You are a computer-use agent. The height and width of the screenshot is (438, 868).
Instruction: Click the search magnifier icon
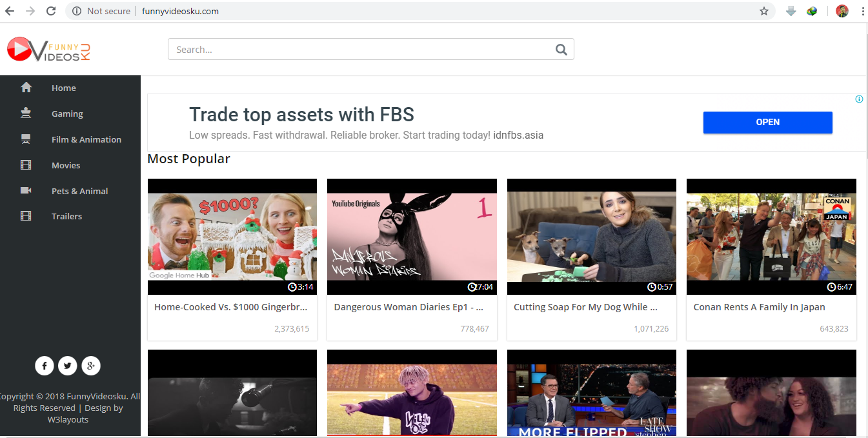click(x=561, y=50)
